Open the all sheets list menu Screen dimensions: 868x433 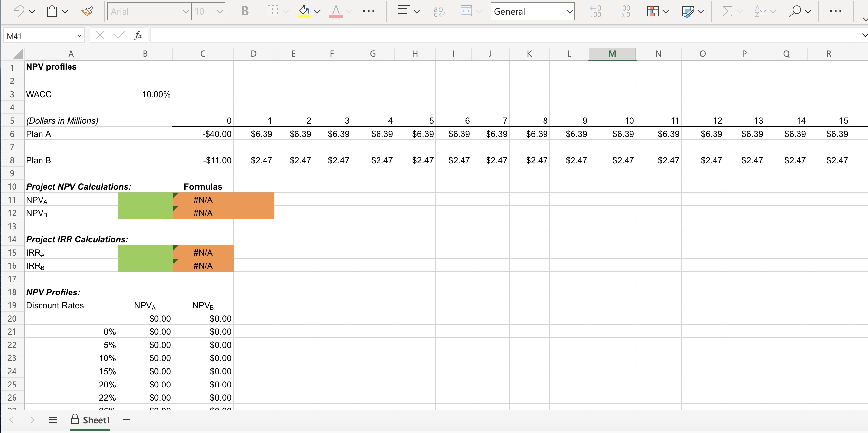click(x=53, y=420)
